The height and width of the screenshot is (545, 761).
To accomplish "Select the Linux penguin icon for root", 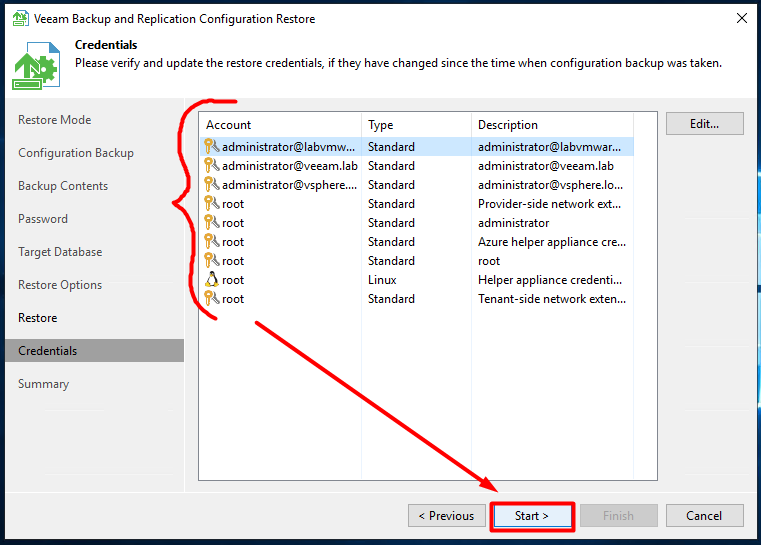I will [x=211, y=280].
